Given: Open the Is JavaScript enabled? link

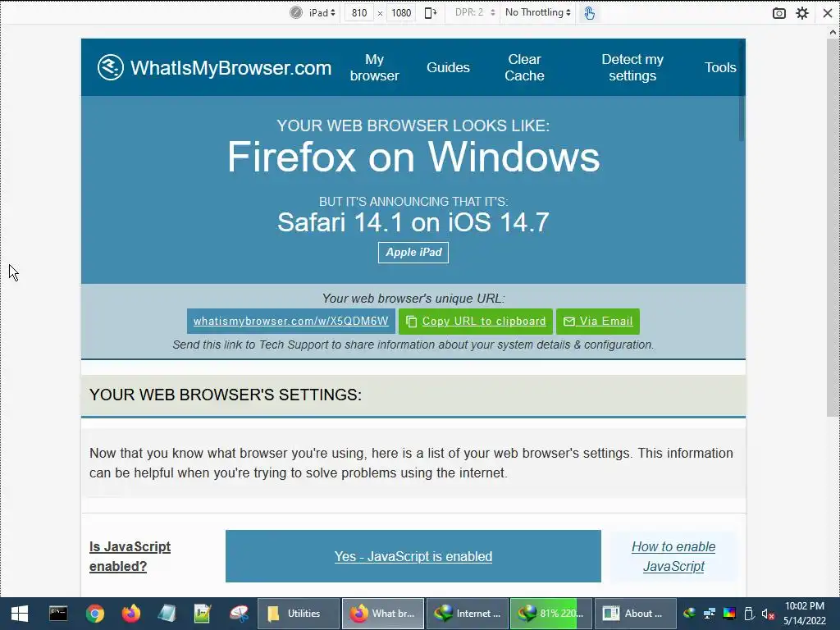Looking at the screenshot, I should coord(130,556).
